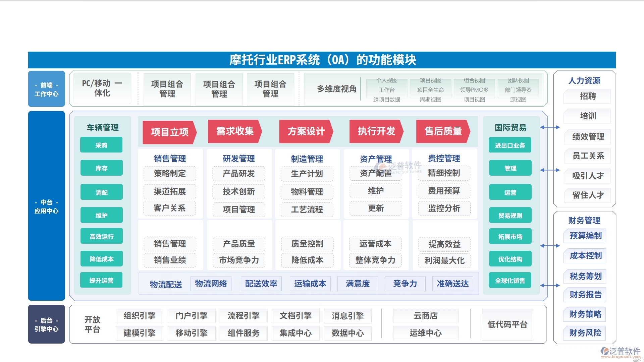Select the 流程引擎 in the backend platform
644x362 pixels.
(243, 316)
